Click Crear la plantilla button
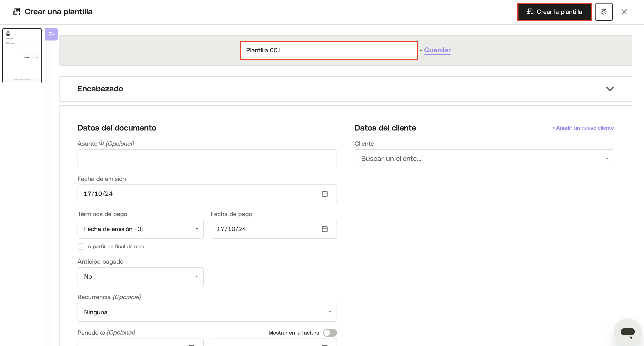This screenshot has width=644, height=346. (554, 12)
